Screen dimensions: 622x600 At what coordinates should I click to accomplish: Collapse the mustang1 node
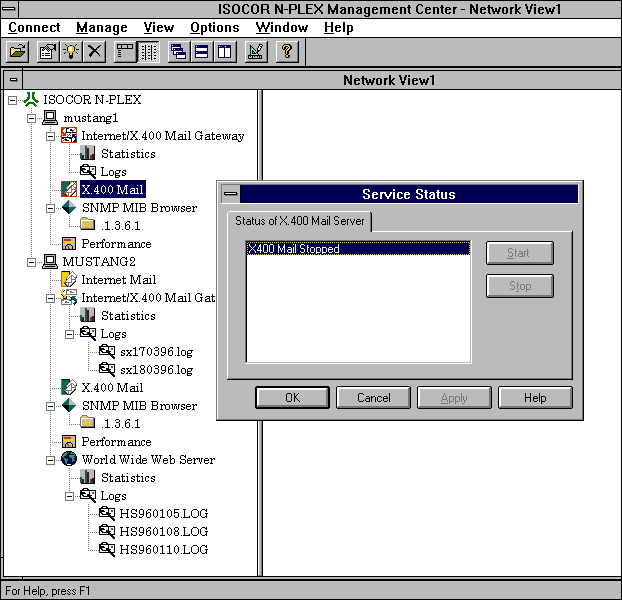coord(31,118)
